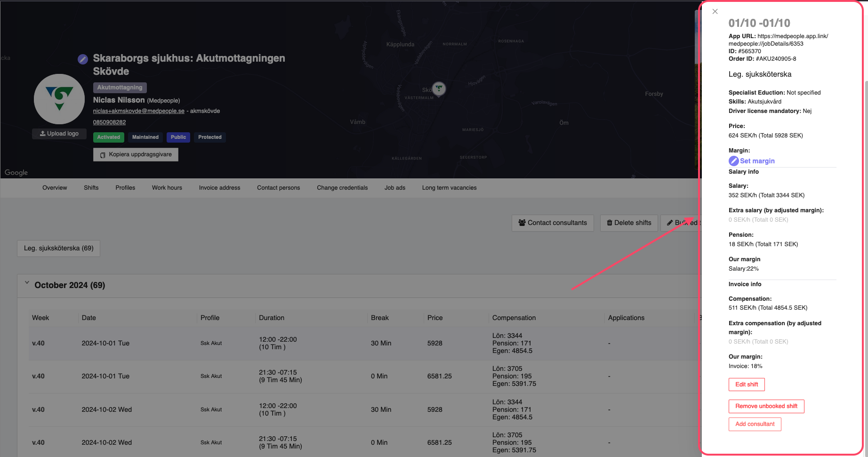868x457 pixels.
Task: Expand details for shift on 2024-10-01 Tue
Action: point(105,343)
